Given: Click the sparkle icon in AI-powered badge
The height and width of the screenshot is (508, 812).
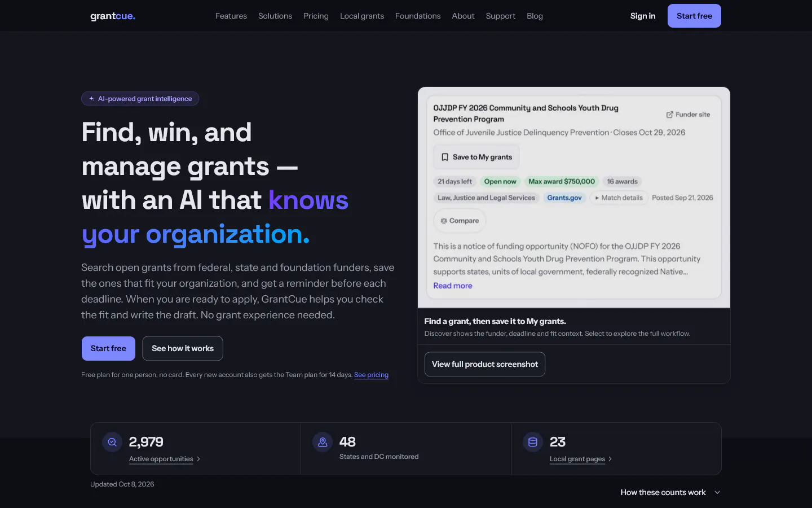Looking at the screenshot, I should pyautogui.click(x=91, y=99).
